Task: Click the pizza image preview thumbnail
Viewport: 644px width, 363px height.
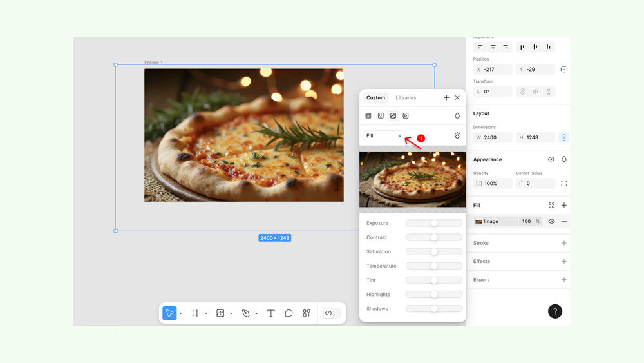Action: tap(412, 179)
